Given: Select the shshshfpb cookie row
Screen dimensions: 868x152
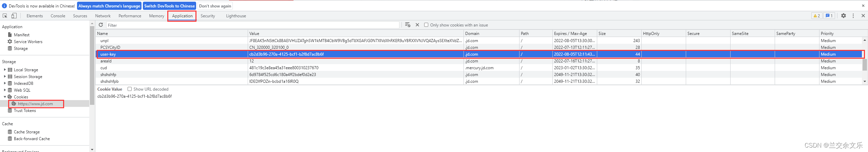Looking at the screenshot, I should point(479,81).
